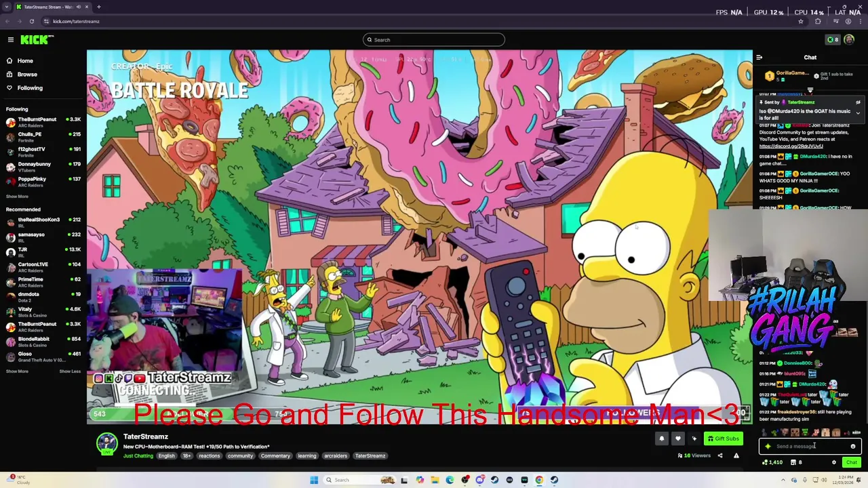The width and height of the screenshot is (868, 488).
Task: Open Google Chrome from the taskbar
Action: point(539,481)
